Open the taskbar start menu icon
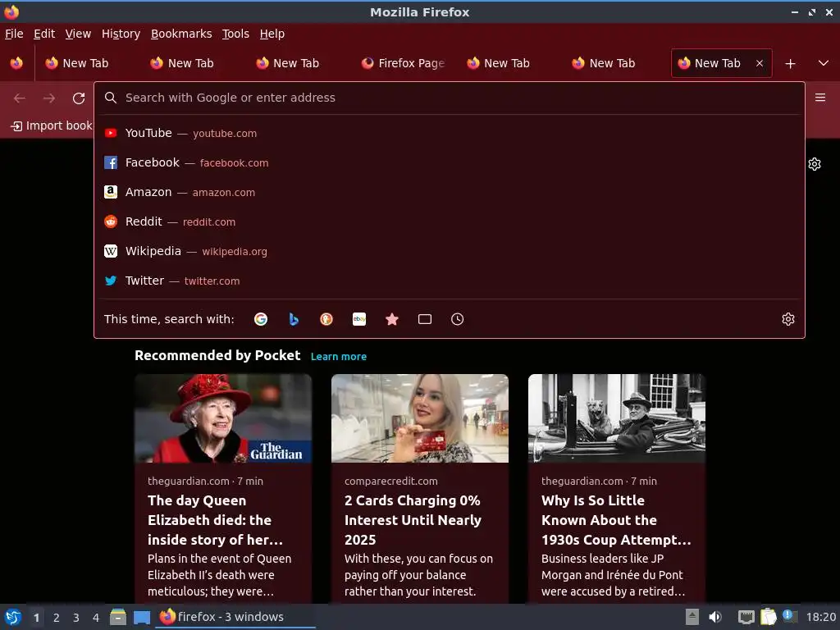This screenshot has width=840, height=630. (13, 617)
